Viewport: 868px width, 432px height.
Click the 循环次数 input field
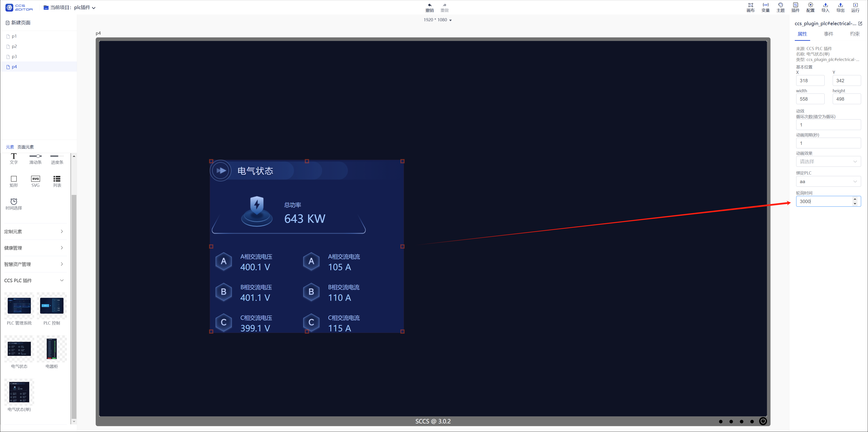pyautogui.click(x=828, y=125)
